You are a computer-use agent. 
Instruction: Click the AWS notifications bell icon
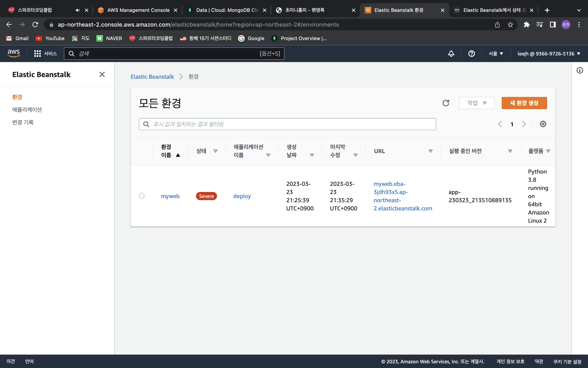451,54
